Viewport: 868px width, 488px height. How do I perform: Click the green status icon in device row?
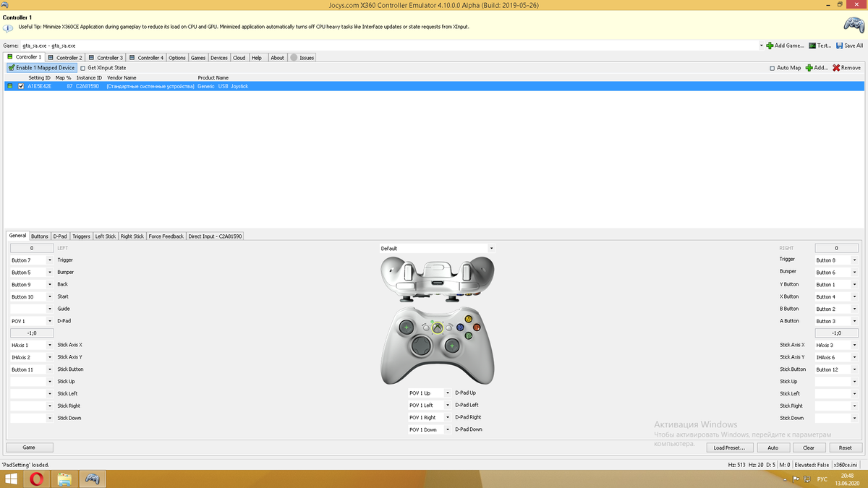10,86
